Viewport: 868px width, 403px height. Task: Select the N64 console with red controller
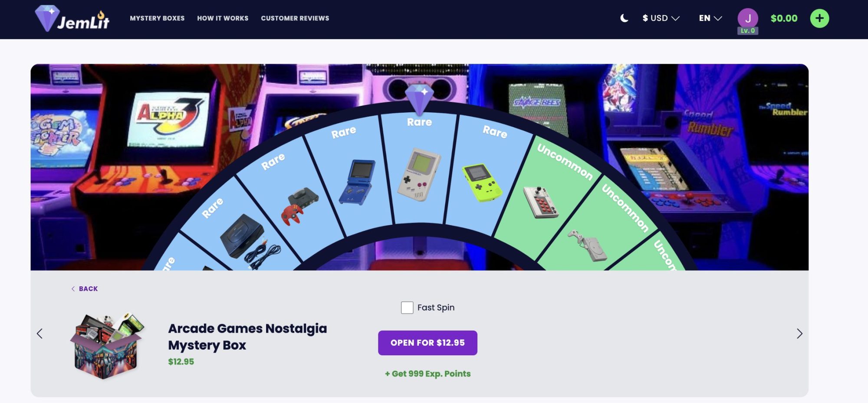pyautogui.click(x=300, y=206)
